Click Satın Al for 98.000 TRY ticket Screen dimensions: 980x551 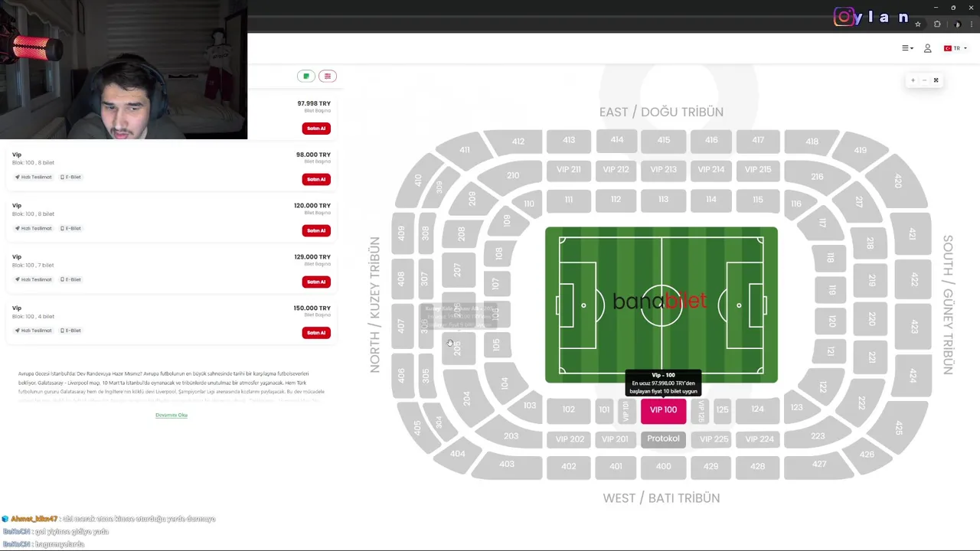[x=316, y=179]
